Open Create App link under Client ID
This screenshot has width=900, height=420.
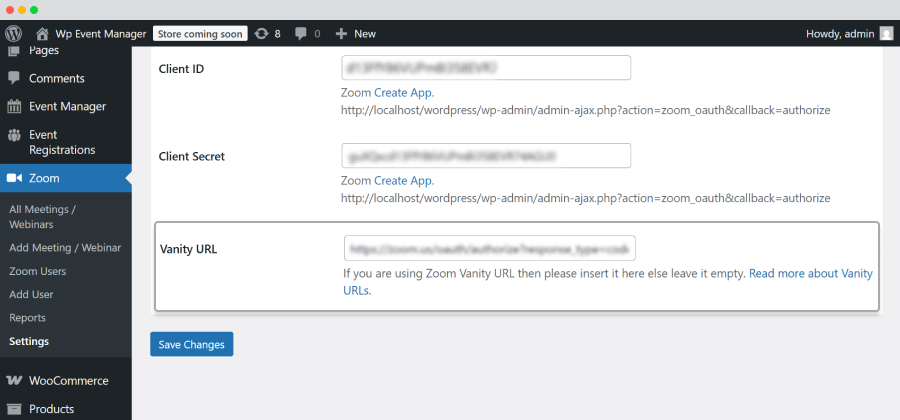click(x=404, y=93)
